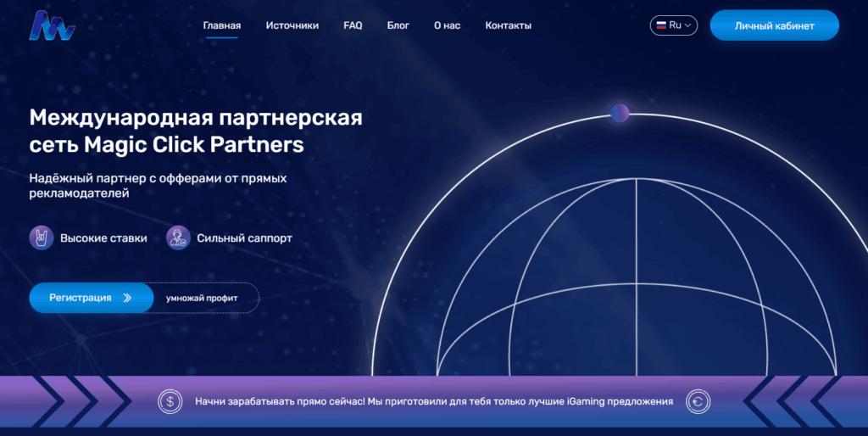Click the support agent icon
Viewport: 868px width, 436px height.
(x=178, y=238)
